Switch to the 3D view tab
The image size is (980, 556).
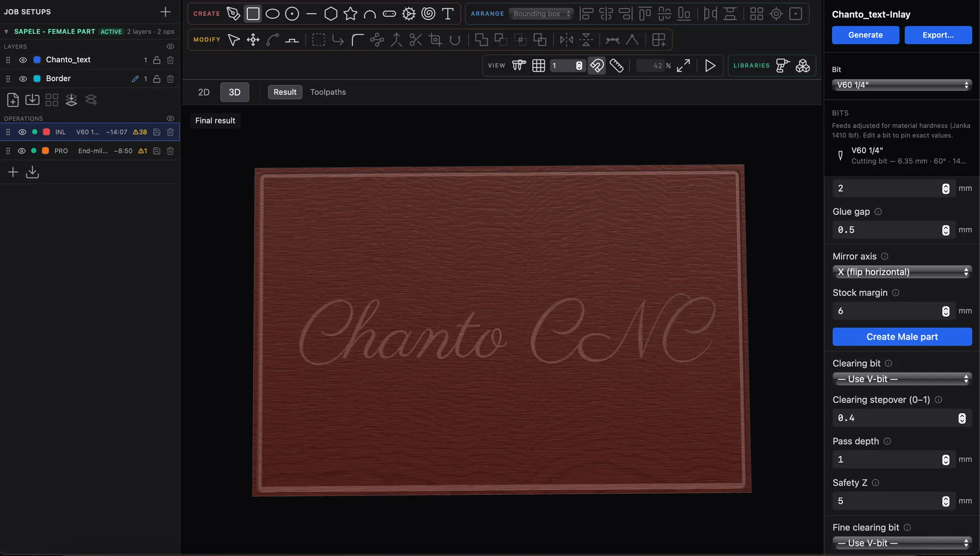234,92
